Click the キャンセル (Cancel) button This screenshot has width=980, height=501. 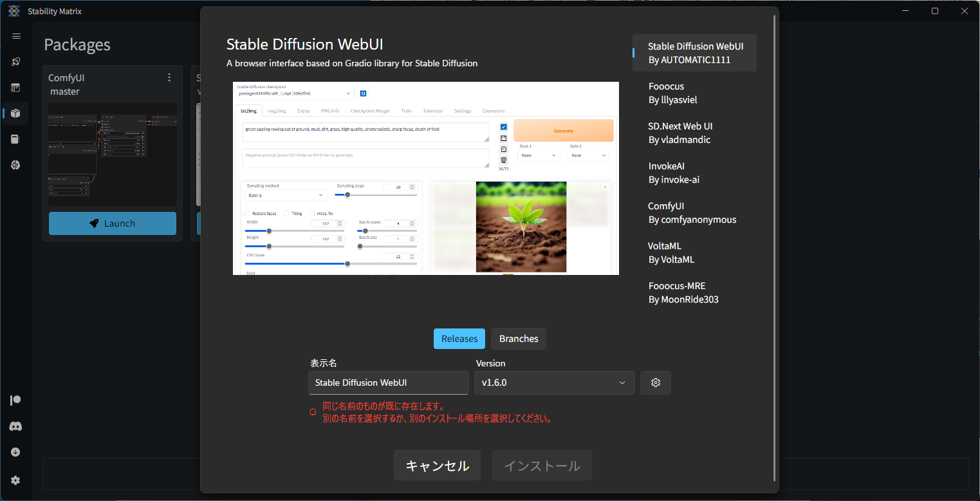click(x=438, y=466)
